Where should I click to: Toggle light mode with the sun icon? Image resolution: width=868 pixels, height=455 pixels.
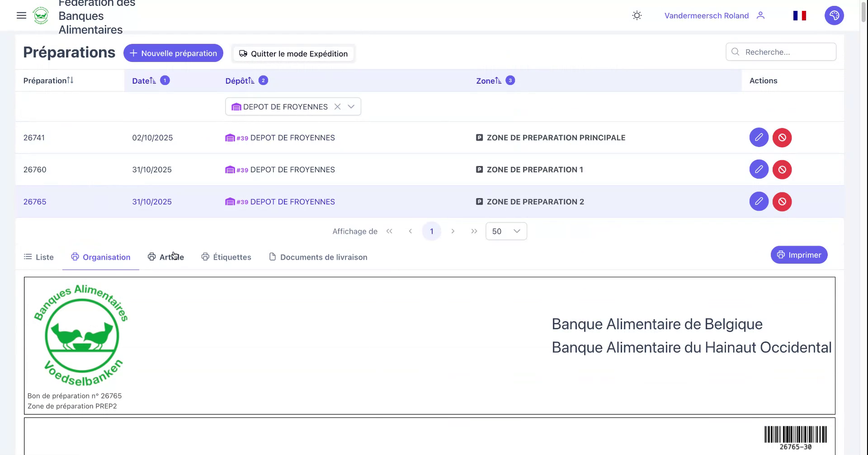tap(637, 15)
